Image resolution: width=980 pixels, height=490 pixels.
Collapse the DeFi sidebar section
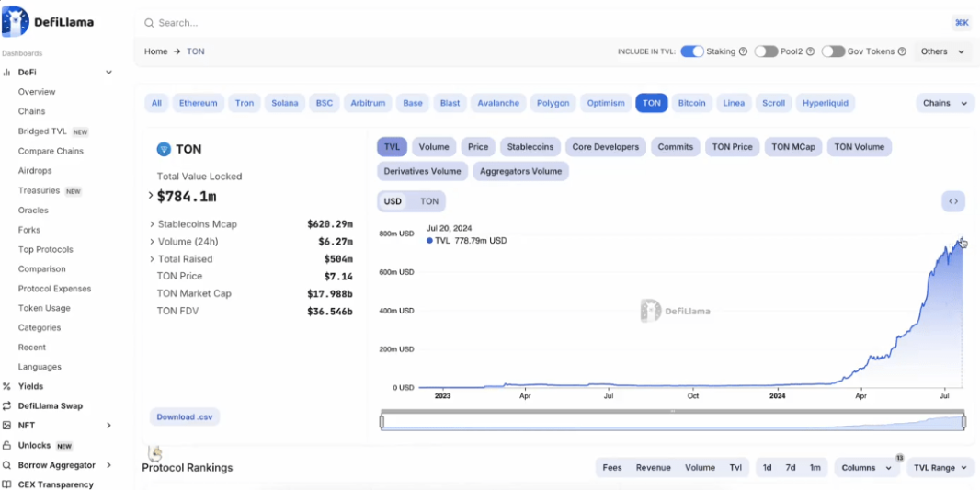tap(108, 73)
